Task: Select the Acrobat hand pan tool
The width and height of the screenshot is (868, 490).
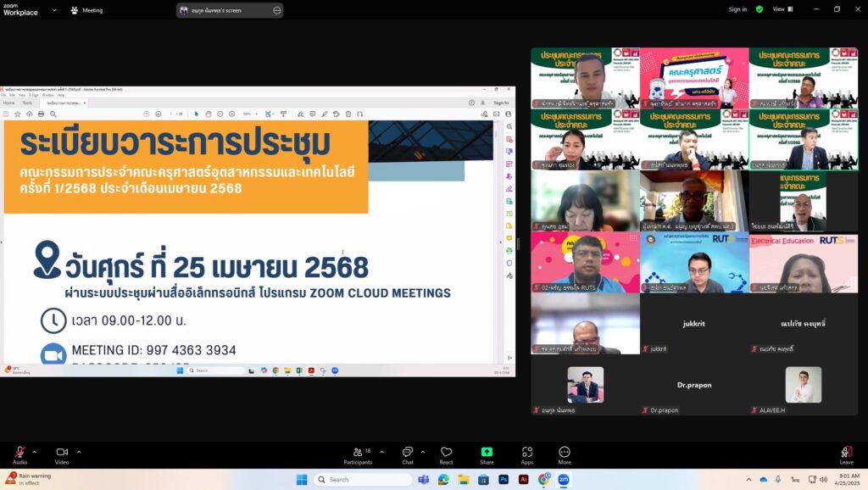Action: pyautogui.click(x=209, y=114)
